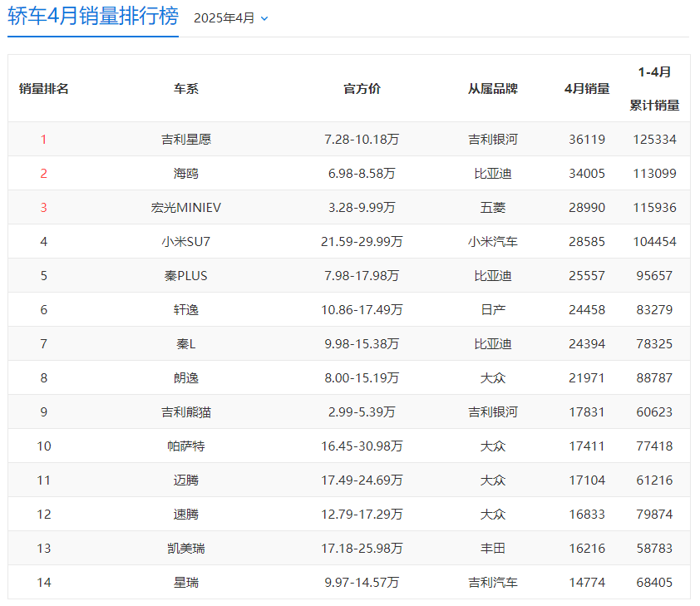Screen dimensions: 700x606
Task: Open the 轩逸 car series link
Action: 186,310
